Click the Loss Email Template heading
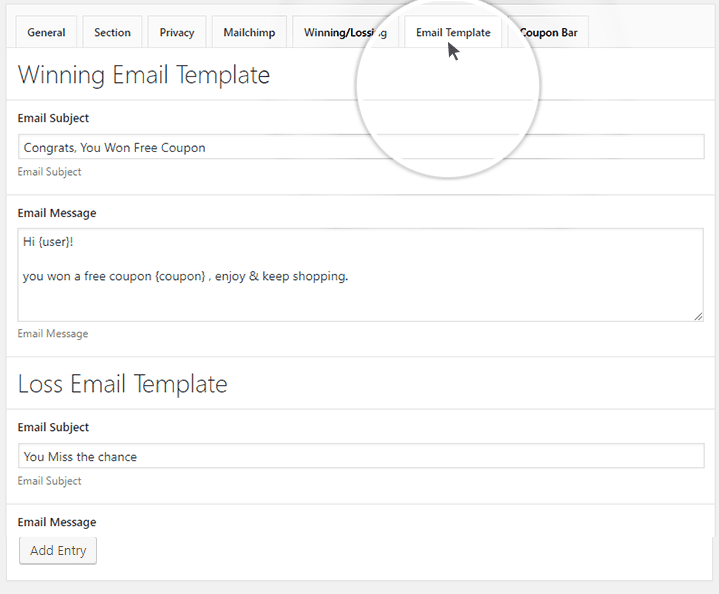This screenshot has width=719, height=594. pos(123,384)
